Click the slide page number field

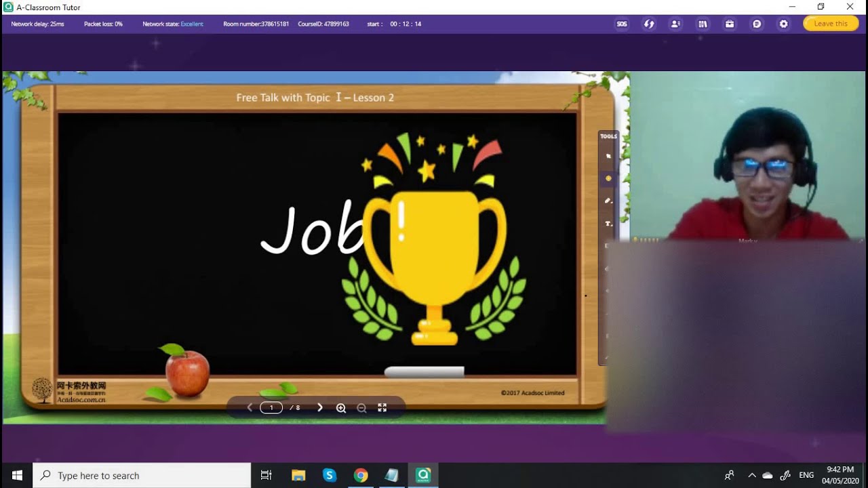click(x=271, y=407)
